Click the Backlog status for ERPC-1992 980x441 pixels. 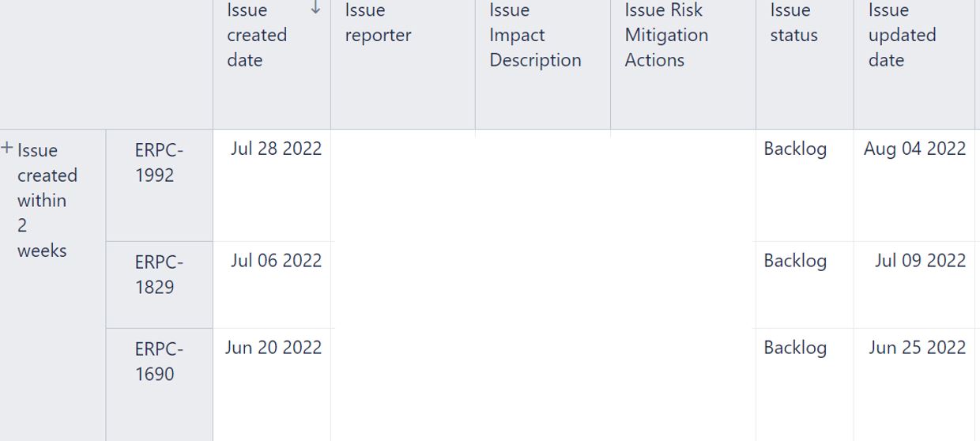795,149
